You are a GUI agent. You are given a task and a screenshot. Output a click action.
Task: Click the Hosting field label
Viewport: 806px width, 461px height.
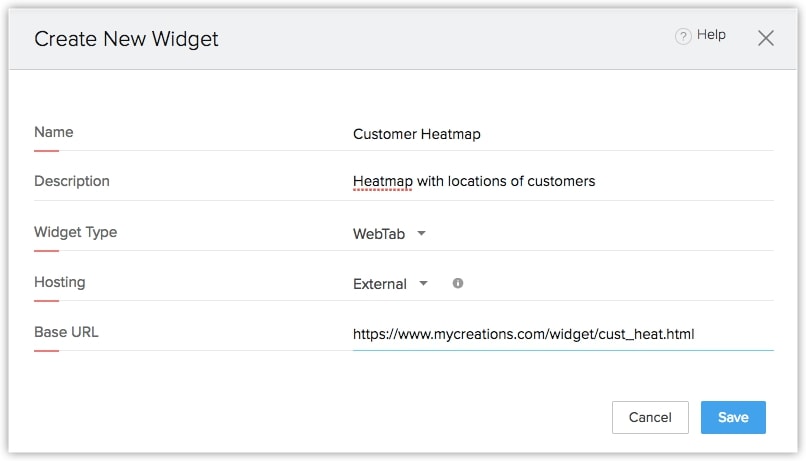click(x=59, y=282)
